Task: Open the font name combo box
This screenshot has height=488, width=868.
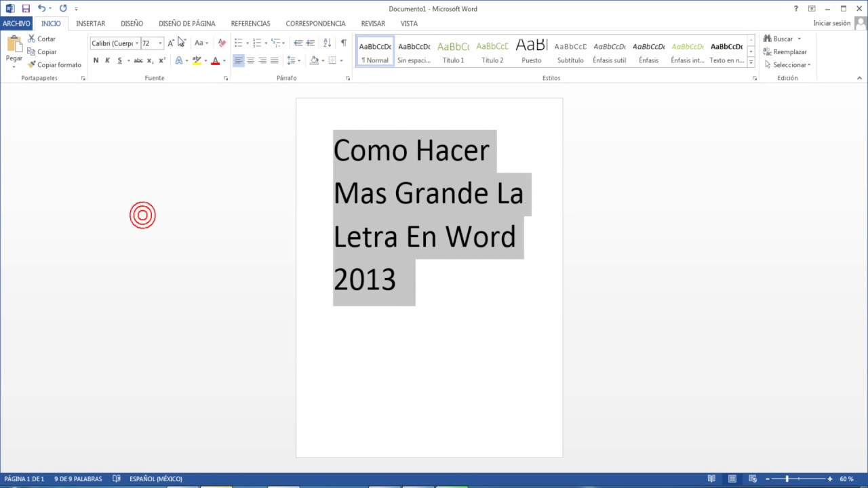Action: click(x=115, y=43)
